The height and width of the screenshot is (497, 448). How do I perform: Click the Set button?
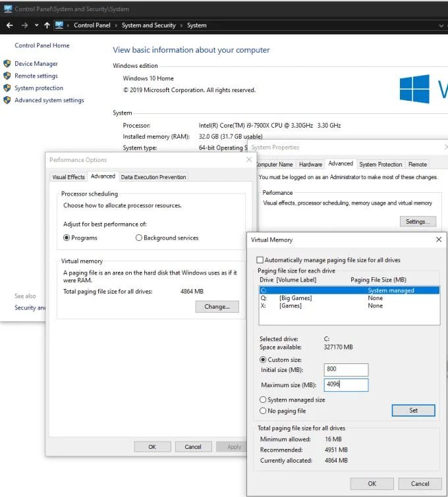414,411
